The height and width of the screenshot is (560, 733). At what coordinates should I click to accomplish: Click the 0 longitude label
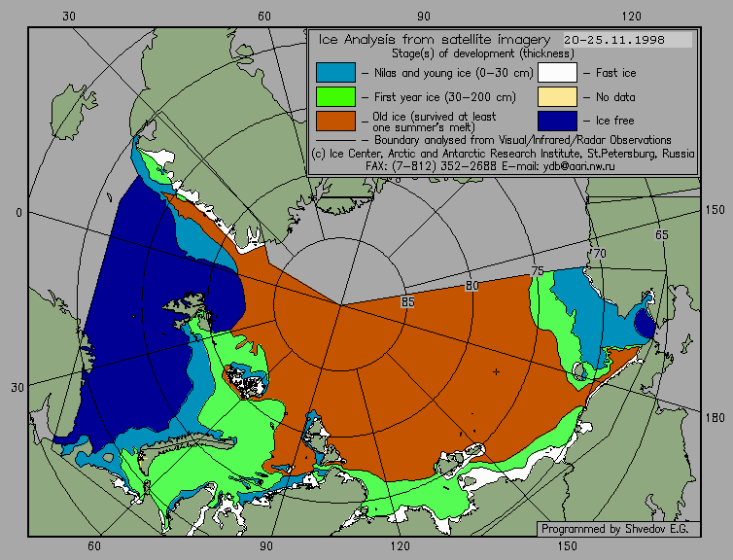point(18,213)
